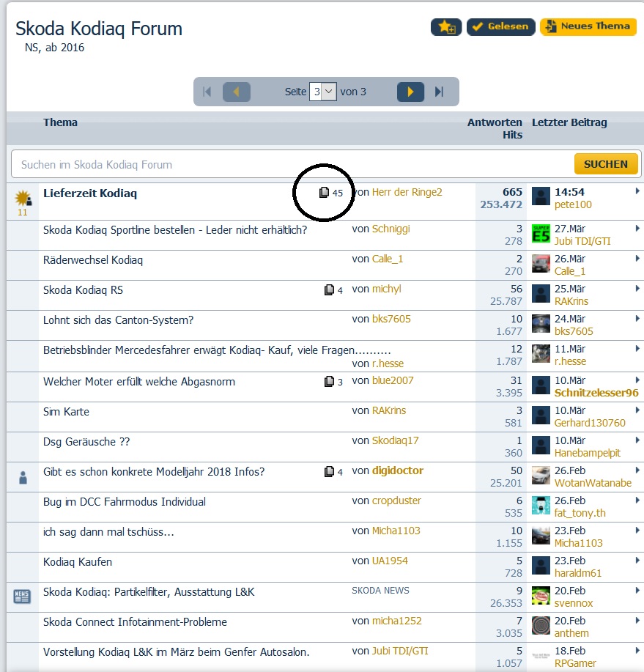Image resolution: width=644 pixels, height=672 pixels.
Task: Focus the Suchen im Skoda Kodiaq Forum field
Action: coord(292,165)
